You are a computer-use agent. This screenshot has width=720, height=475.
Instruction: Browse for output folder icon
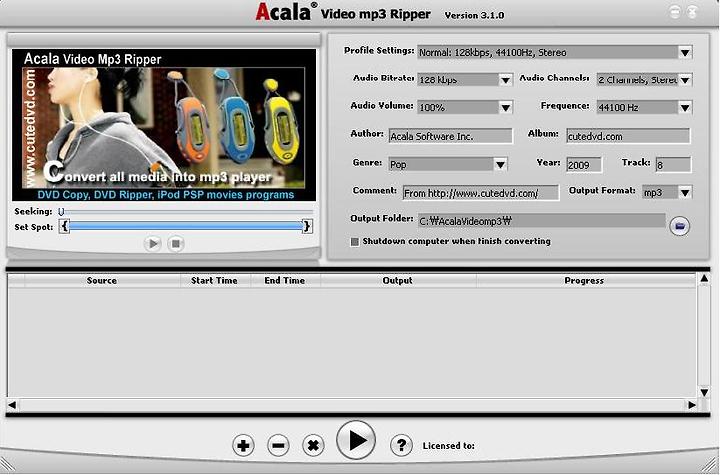click(x=680, y=226)
